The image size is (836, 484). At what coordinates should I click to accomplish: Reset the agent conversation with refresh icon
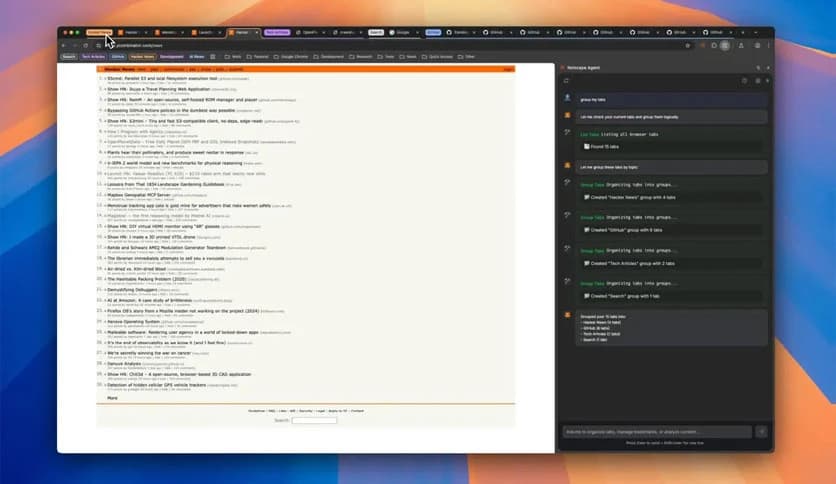coord(566,81)
